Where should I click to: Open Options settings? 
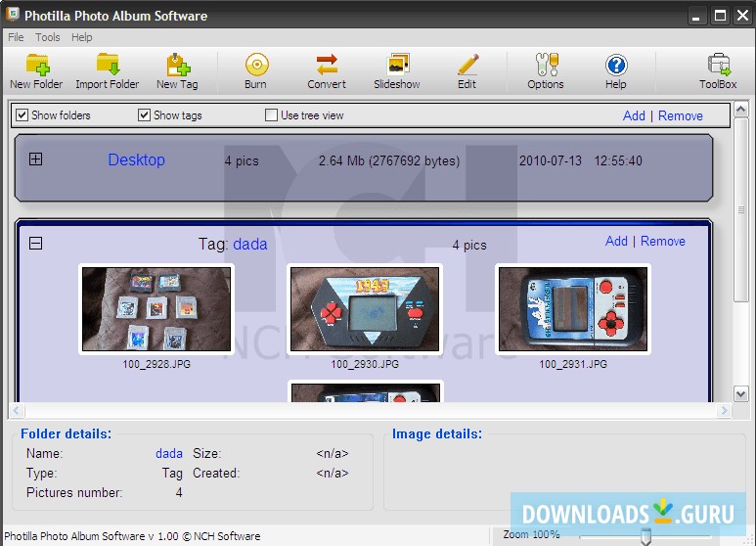(546, 70)
